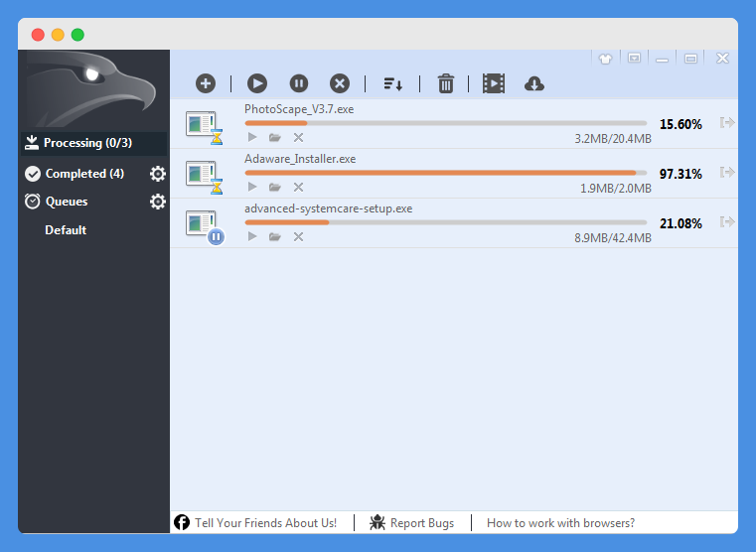Screen dimensions: 756x552
Task: Click the 97.31% progress value
Action: 680,174
